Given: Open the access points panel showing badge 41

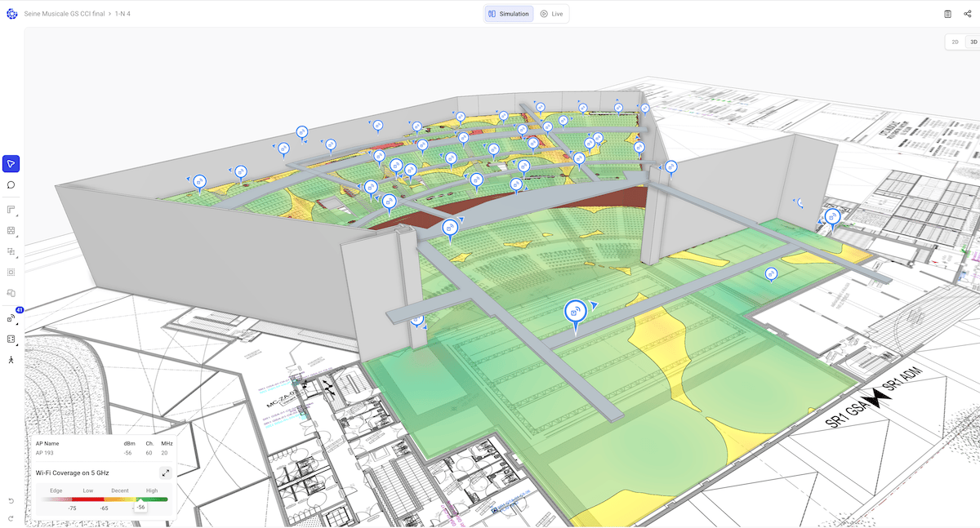Looking at the screenshot, I should (x=11, y=318).
